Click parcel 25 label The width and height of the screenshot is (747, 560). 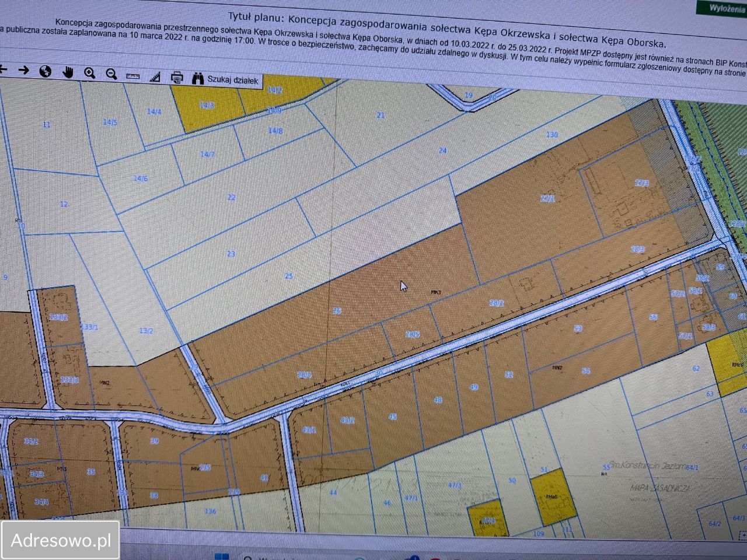[288, 276]
